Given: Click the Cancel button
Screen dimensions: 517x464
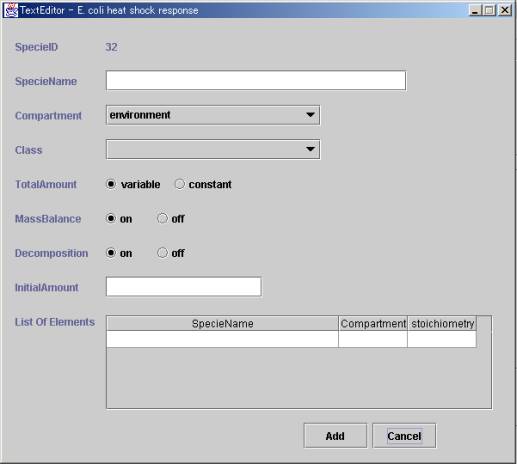Looking at the screenshot, I should [404, 436].
